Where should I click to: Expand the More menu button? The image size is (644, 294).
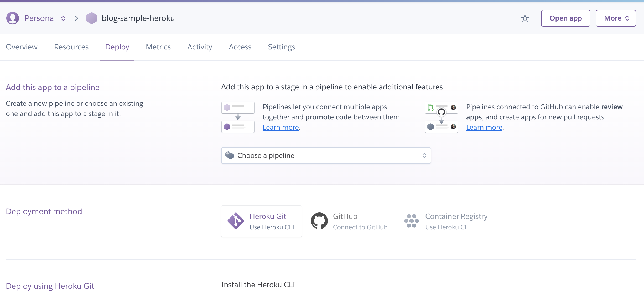616,18
